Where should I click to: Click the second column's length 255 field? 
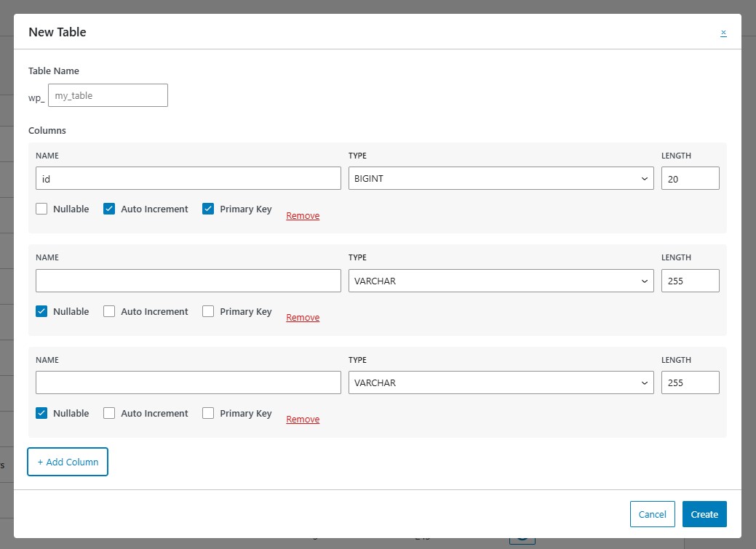[690, 281]
